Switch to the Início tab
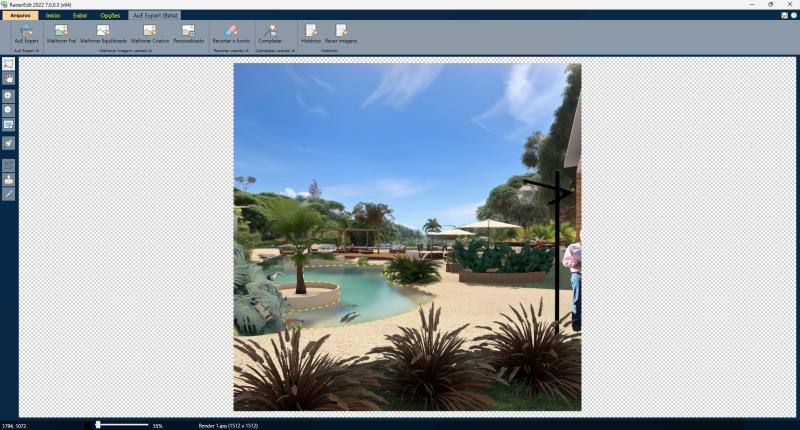The height and width of the screenshot is (430, 800). [x=53, y=16]
